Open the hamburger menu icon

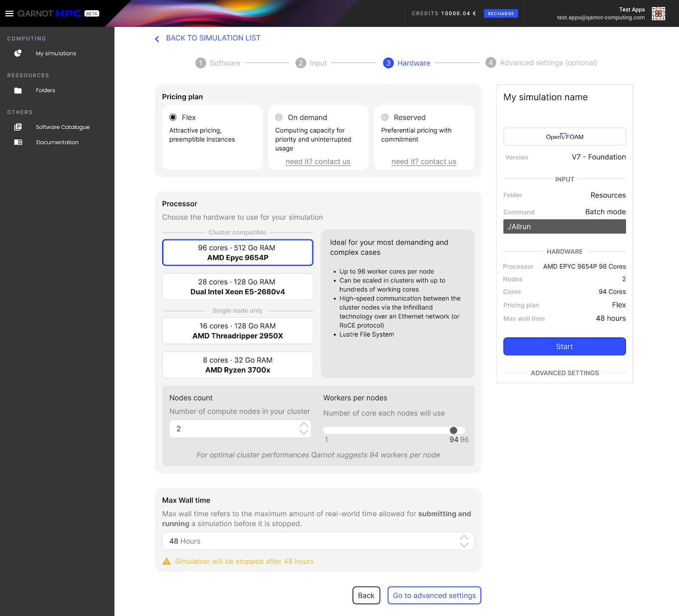(x=9, y=14)
